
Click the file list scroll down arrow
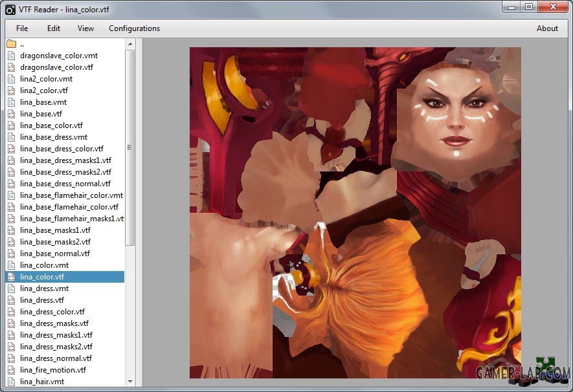(130, 382)
